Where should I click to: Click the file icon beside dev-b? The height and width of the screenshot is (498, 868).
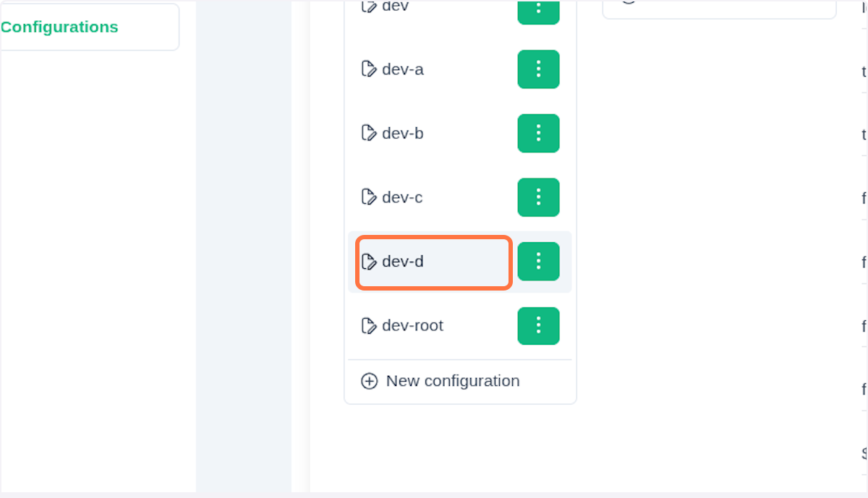[369, 133]
